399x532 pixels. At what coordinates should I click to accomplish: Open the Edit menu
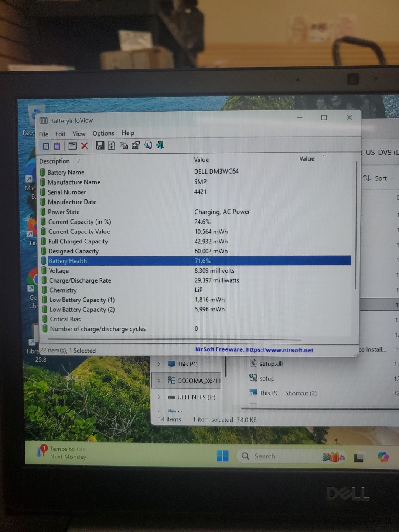(60, 134)
